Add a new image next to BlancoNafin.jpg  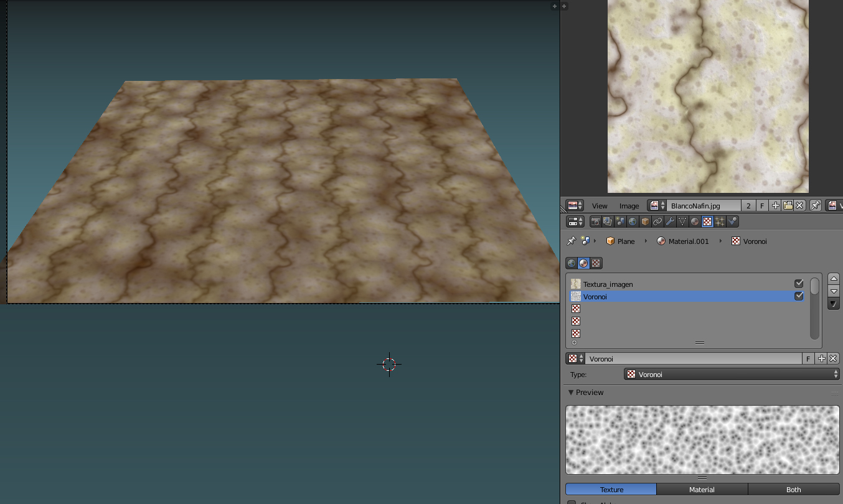click(x=776, y=205)
